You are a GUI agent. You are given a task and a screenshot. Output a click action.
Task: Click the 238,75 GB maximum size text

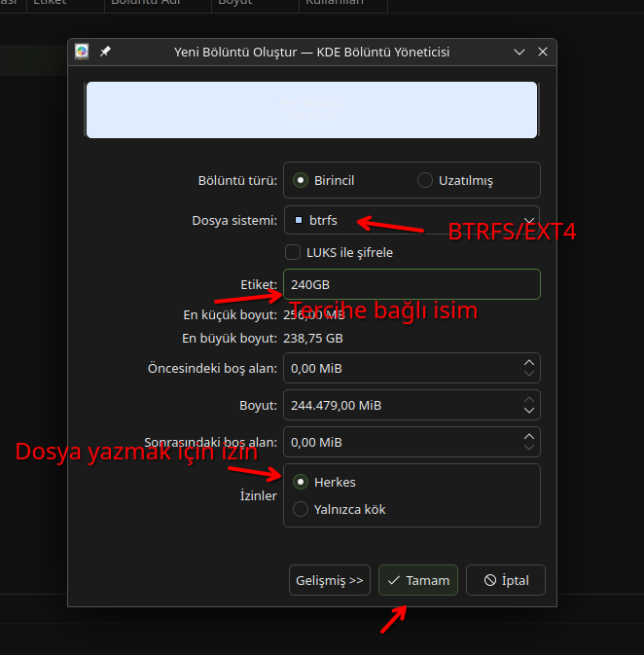313,338
